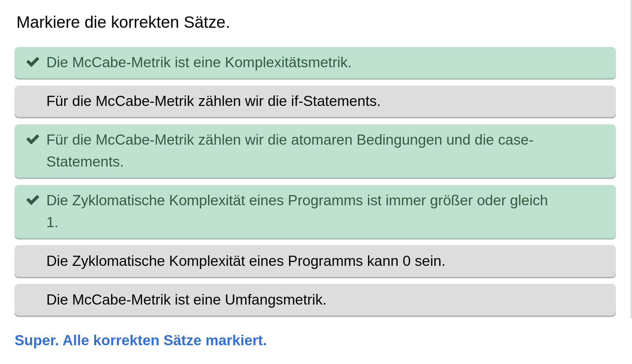
Task: Click the green box about cyclomatic complexity
Action: (274, 211)
